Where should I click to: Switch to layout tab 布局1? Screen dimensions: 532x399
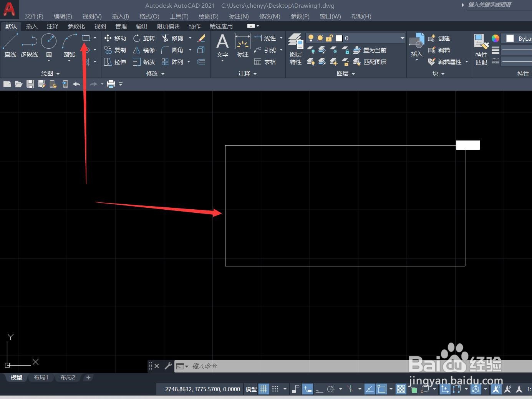(x=41, y=377)
